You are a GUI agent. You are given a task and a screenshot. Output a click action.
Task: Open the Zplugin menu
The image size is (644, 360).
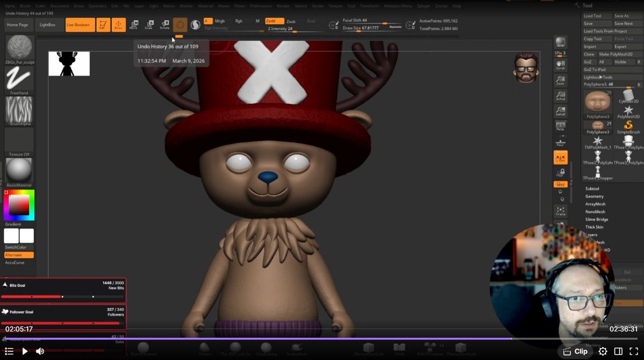coord(424,6)
